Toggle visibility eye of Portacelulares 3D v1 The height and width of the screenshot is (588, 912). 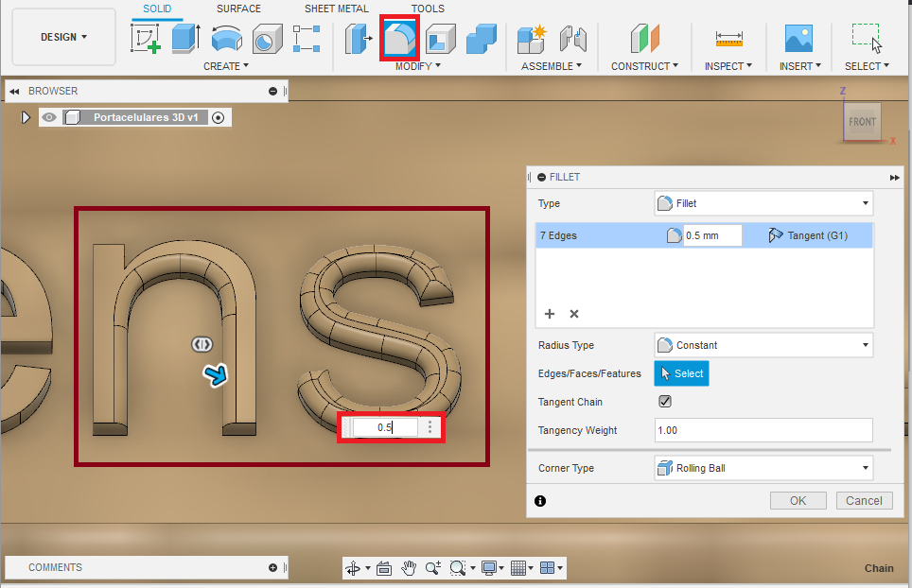(49, 117)
